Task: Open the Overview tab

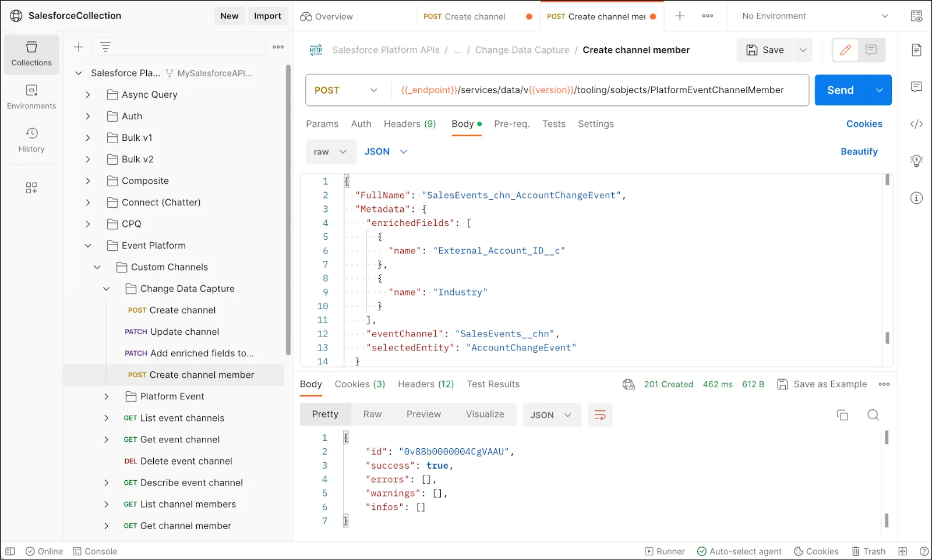Action: 327,16
